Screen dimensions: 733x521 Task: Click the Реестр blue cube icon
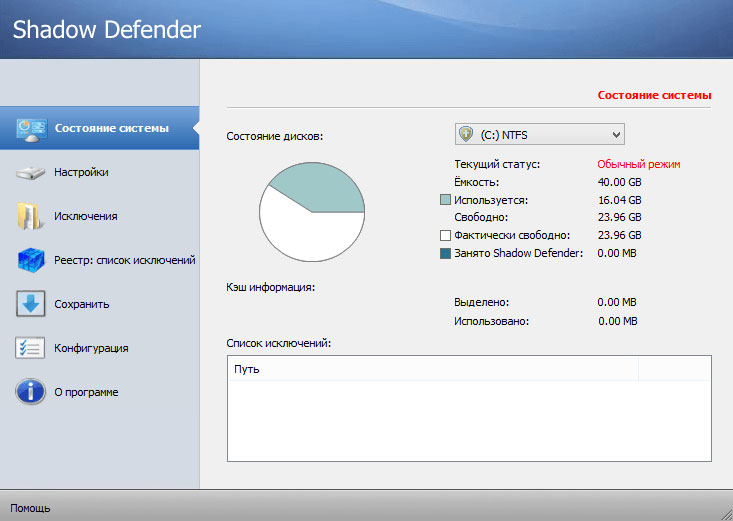(x=31, y=260)
